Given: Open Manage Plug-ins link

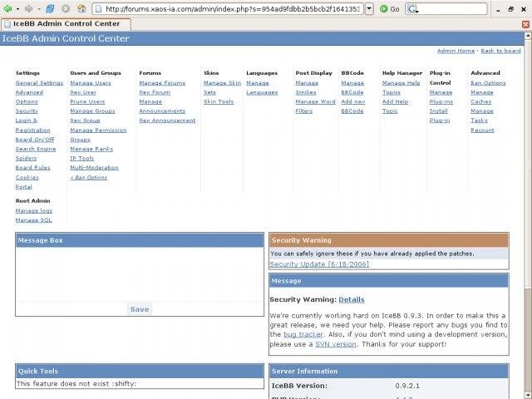Looking at the screenshot, I should pyautogui.click(x=441, y=97).
